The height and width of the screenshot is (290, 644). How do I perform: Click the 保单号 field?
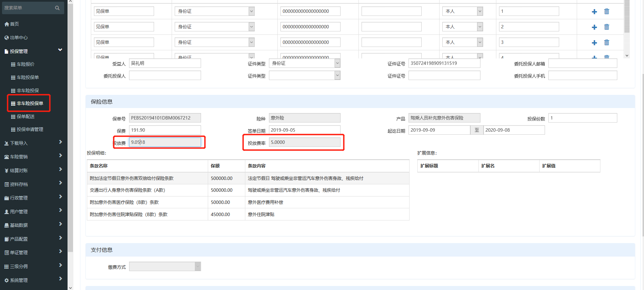(x=165, y=118)
